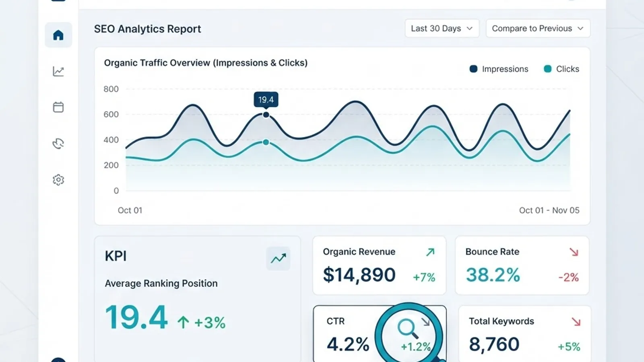Open the settings gear in the sidebar
This screenshot has width=644, height=362.
tap(58, 180)
